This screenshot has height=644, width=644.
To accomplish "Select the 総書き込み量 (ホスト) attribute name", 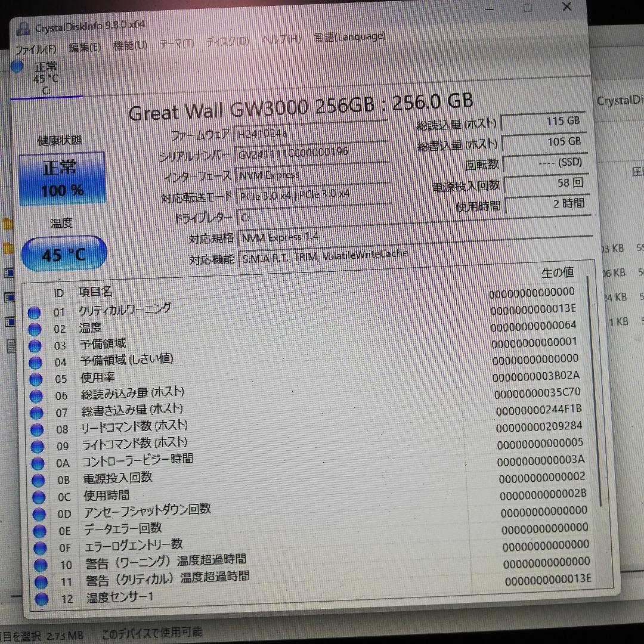I will click(132, 410).
